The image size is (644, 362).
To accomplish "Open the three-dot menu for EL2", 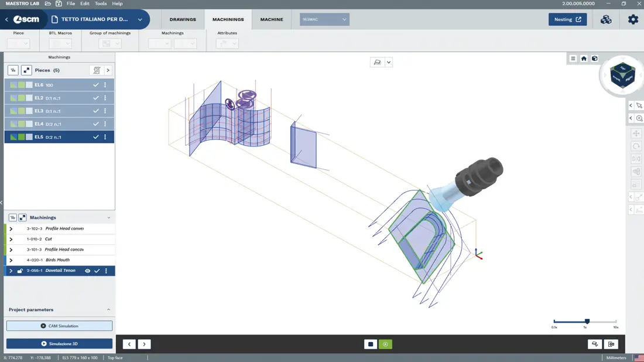I will coord(105,98).
